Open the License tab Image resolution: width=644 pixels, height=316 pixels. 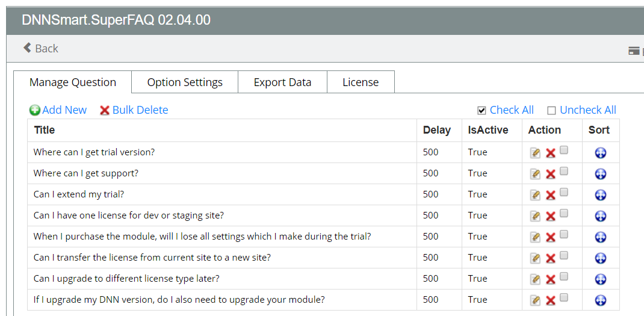361,82
